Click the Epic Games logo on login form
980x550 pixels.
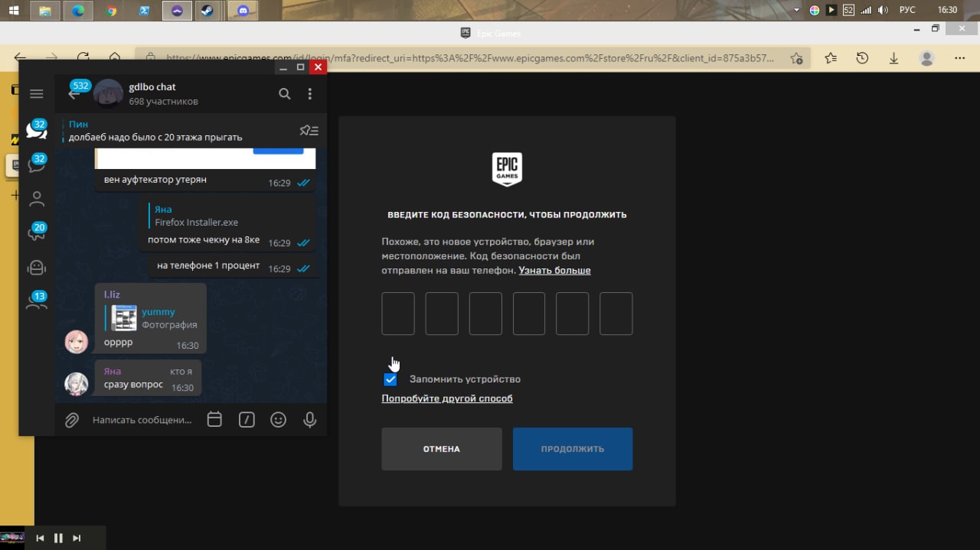tap(507, 169)
